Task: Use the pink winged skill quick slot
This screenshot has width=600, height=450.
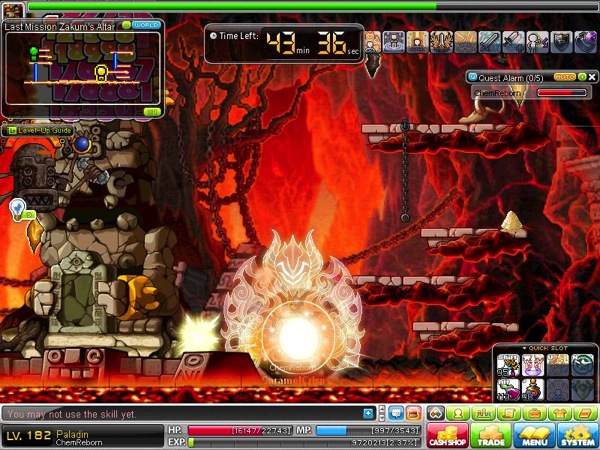Action: click(533, 365)
